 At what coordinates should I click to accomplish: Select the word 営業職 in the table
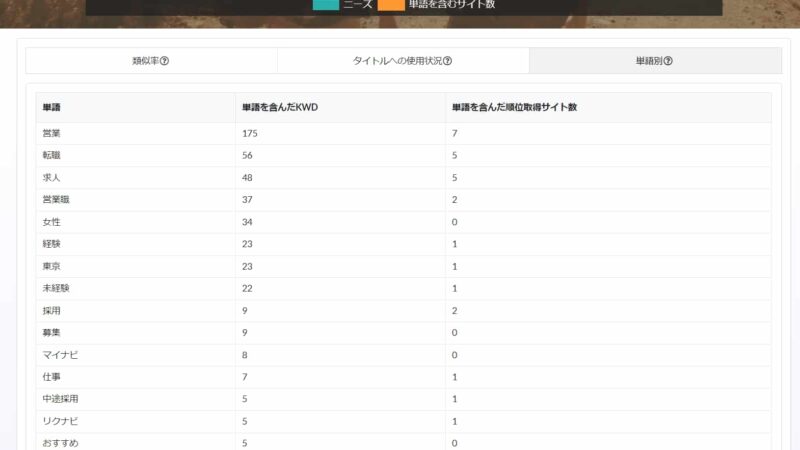(56, 199)
